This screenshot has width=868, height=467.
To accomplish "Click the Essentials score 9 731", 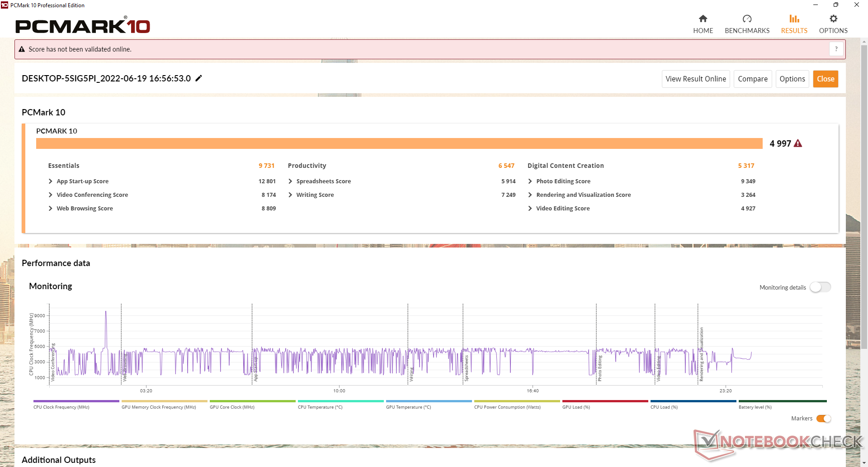I will pos(266,166).
